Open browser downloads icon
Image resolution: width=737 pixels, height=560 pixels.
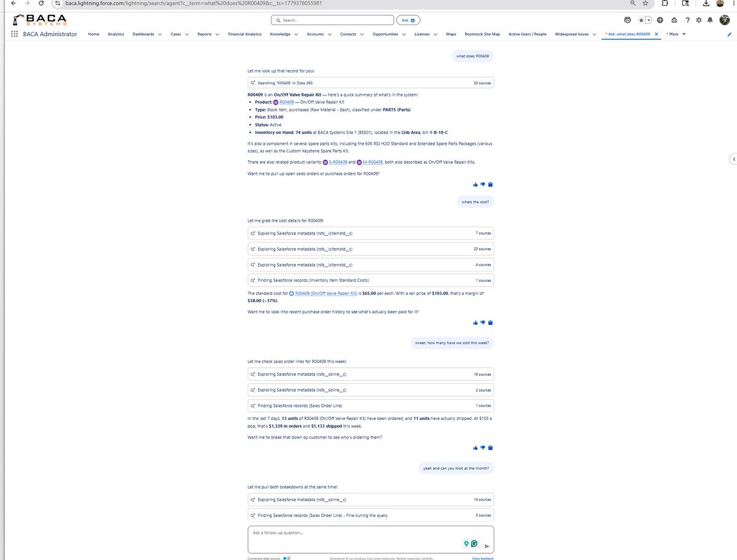coord(706,4)
